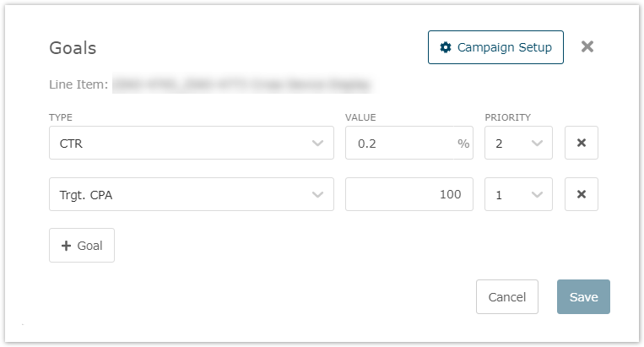644x347 pixels.
Task: Delete the Trgt. CPA goal row
Action: 581,194
